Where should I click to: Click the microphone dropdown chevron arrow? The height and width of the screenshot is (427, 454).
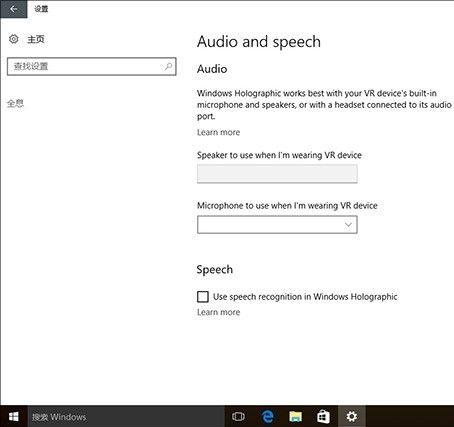(348, 225)
